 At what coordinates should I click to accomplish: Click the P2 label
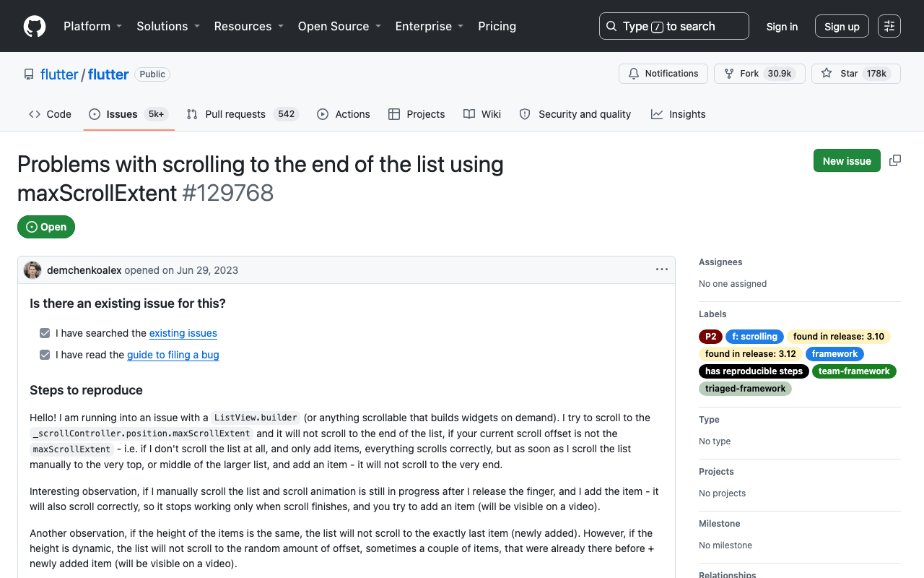(x=711, y=337)
